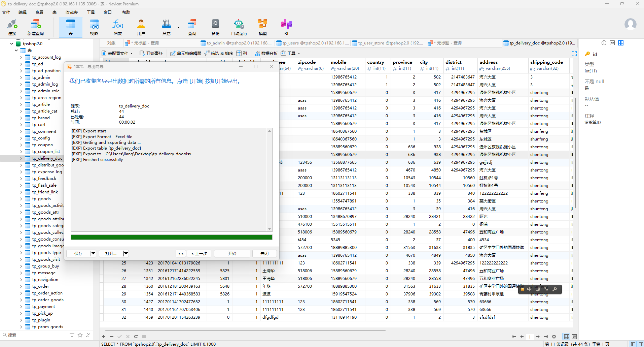Click the 新建查询 (New Query) icon
644x347 pixels.
35,27
